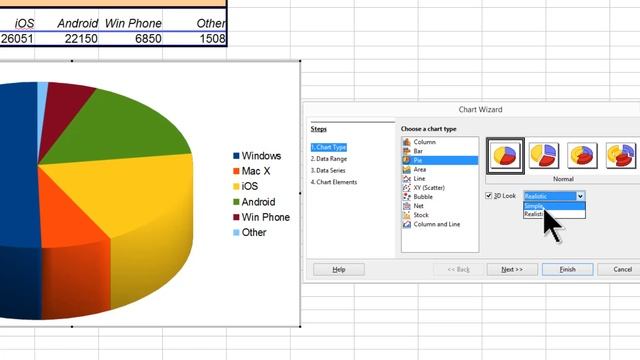Go to step 2. Data Range
This screenshot has height=360, width=640.
(329, 159)
